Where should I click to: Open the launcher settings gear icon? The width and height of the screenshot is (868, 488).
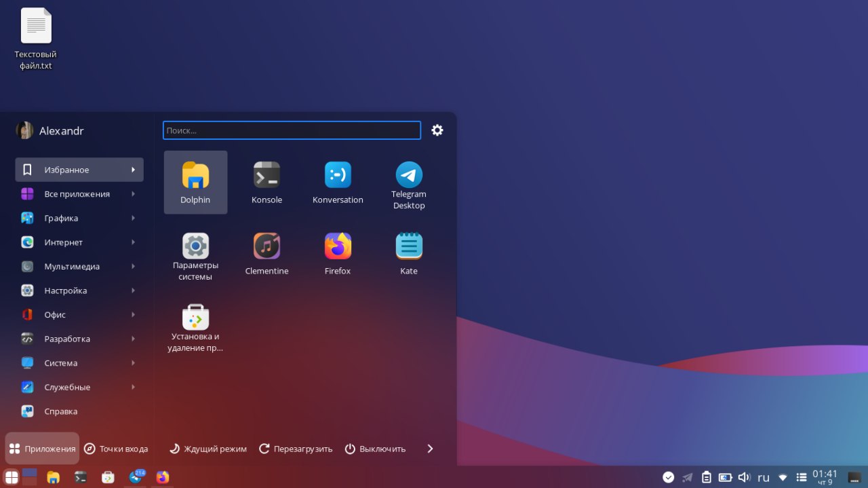coord(437,130)
